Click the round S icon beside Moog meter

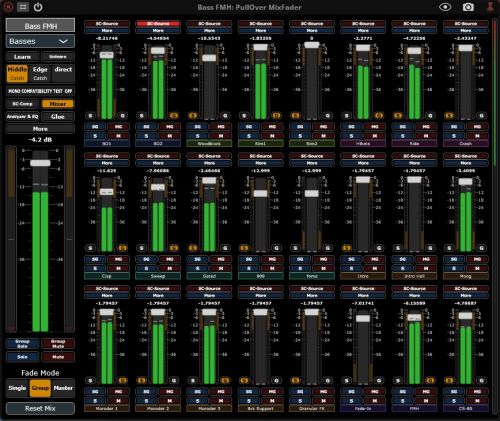449,248
